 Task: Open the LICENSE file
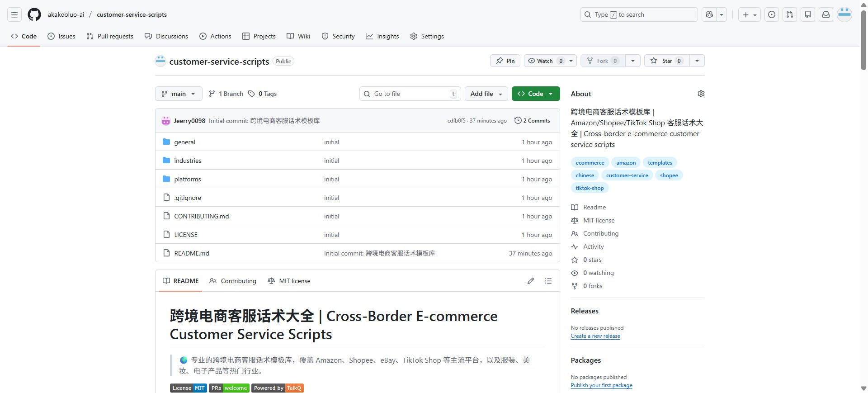pyautogui.click(x=186, y=235)
